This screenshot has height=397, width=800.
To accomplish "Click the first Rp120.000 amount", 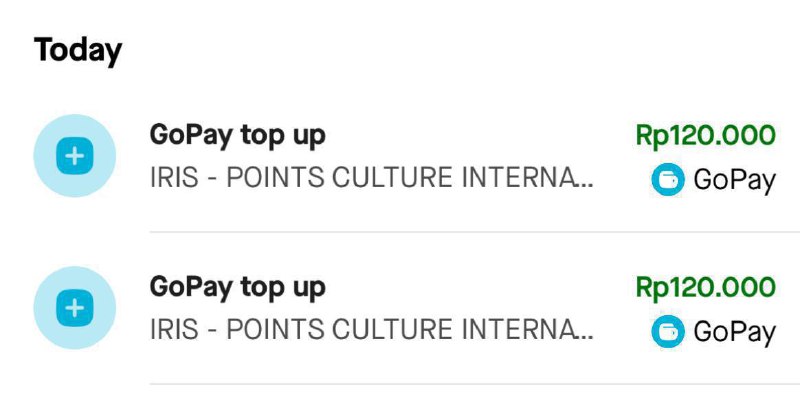I will pos(706,136).
